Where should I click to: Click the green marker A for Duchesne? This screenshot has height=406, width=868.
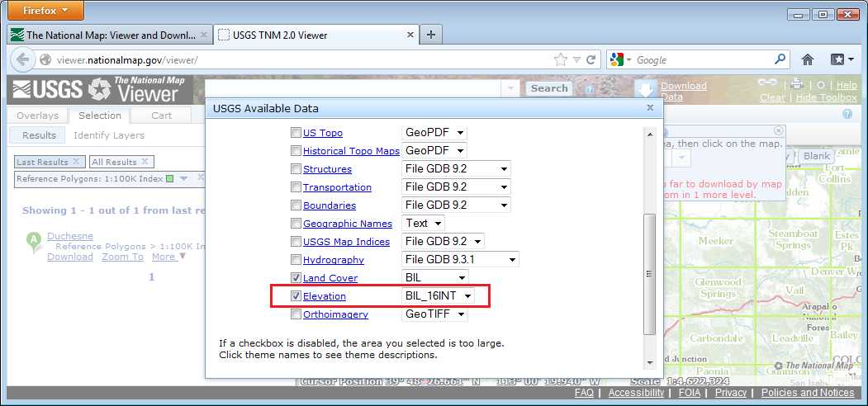[x=34, y=241]
